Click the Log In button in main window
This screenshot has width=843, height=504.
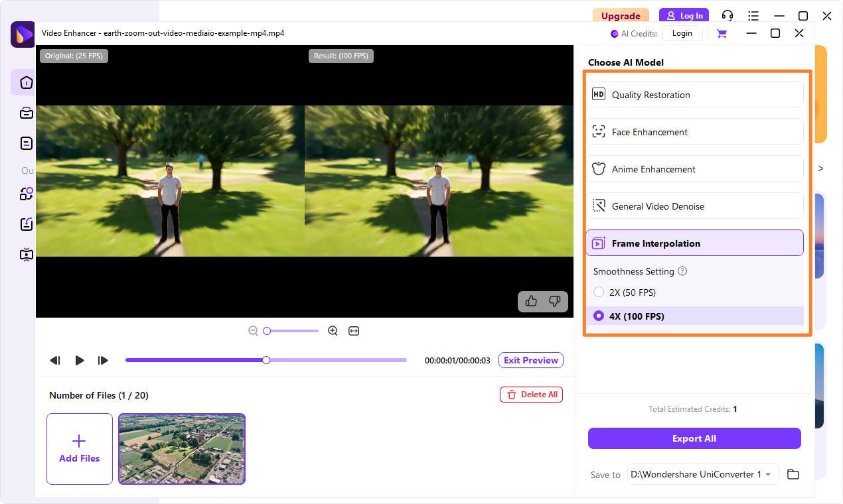(x=684, y=16)
